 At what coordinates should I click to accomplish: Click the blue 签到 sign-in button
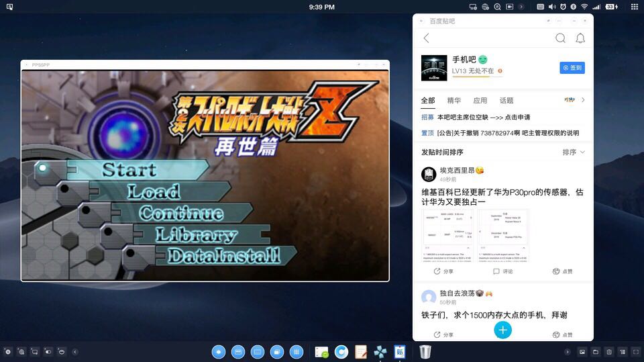coord(572,68)
